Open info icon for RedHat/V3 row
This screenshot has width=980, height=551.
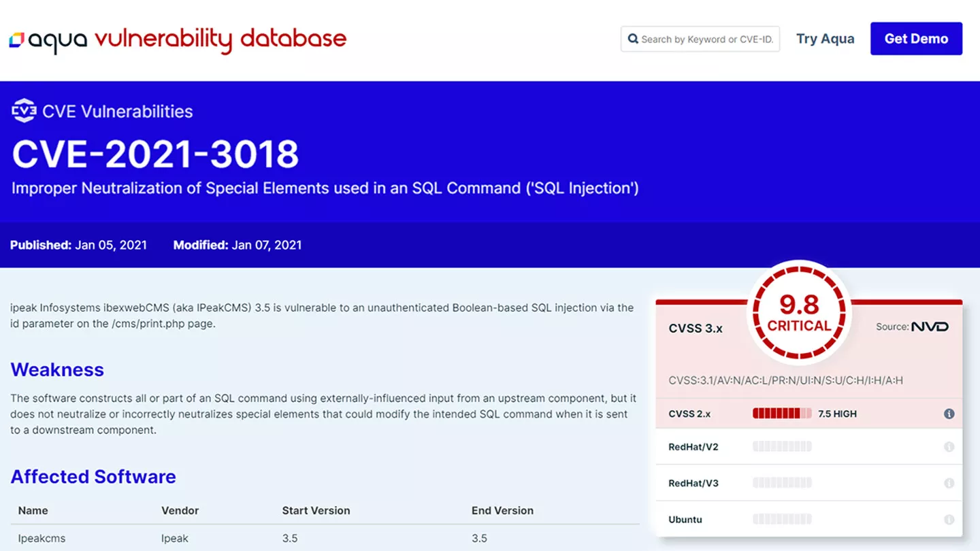tap(949, 483)
